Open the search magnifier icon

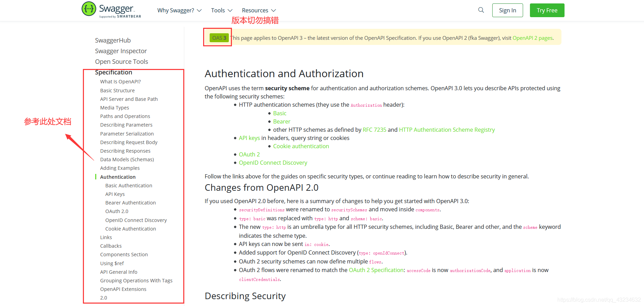coord(481,10)
